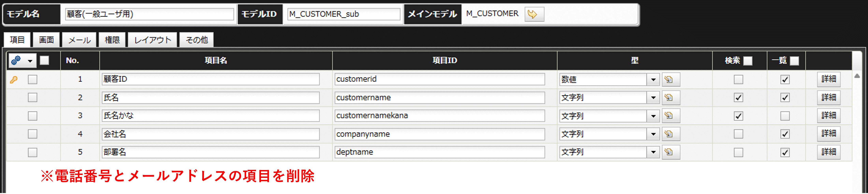Image resolution: width=868 pixels, height=194 pixels.
Task: Open the 型 dropdown for 顧客ID row
Action: [x=653, y=80]
